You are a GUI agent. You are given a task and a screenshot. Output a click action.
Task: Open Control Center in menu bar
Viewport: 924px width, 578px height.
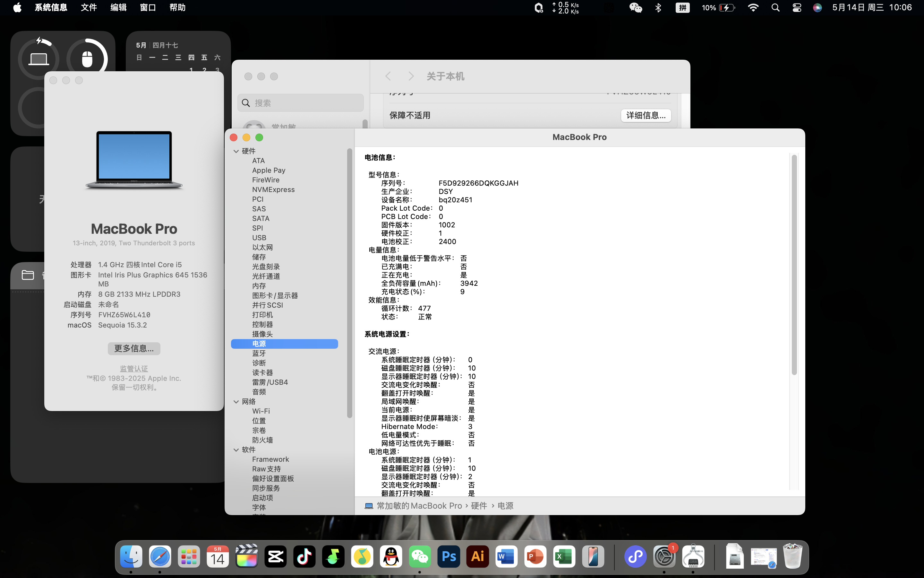pos(797,8)
